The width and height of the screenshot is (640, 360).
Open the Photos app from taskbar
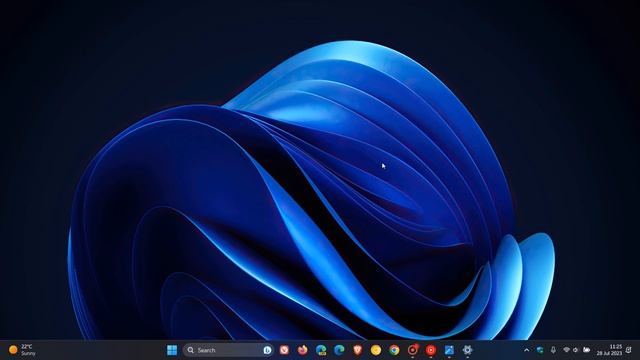449,350
